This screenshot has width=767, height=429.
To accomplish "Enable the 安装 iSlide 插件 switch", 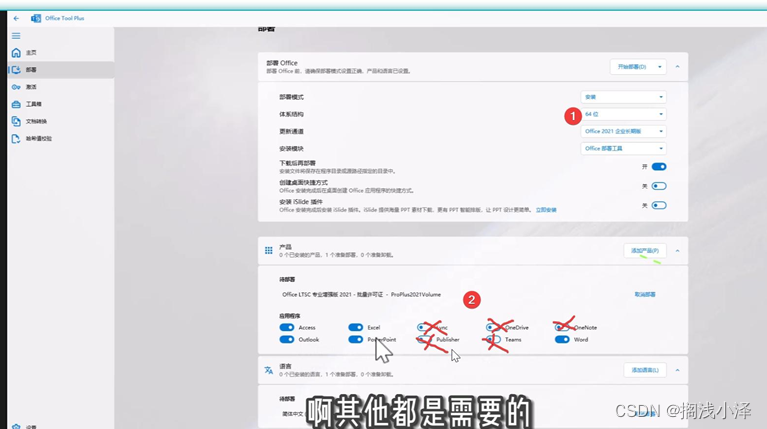I will [659, 205].
